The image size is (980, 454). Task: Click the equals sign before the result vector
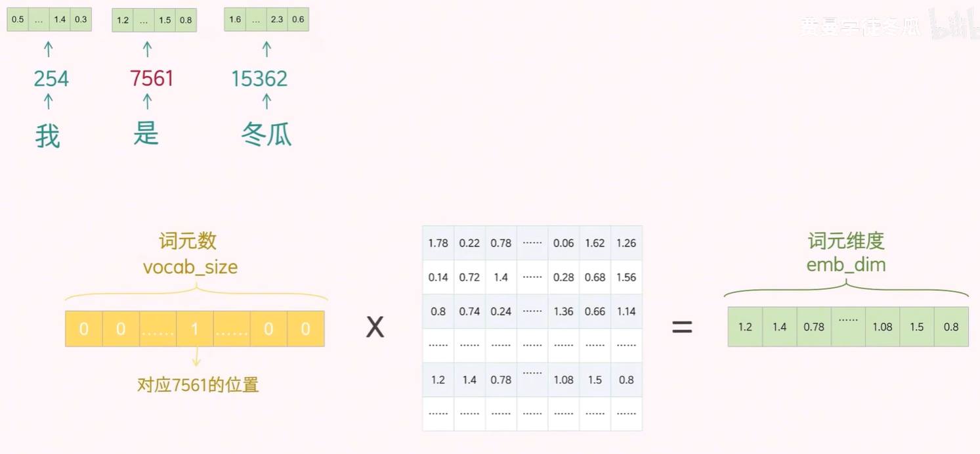682,327
